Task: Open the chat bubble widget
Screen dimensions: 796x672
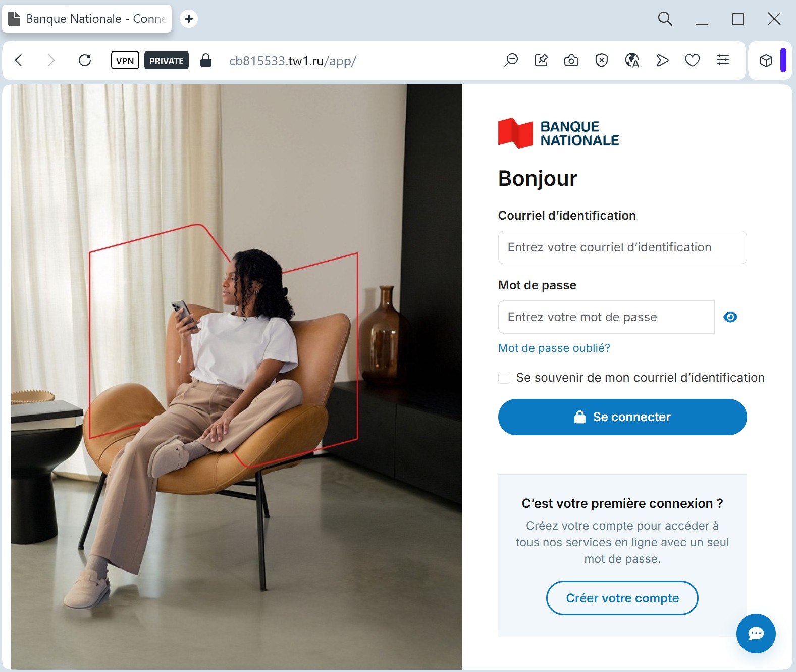Action: [x=756, y=634]
